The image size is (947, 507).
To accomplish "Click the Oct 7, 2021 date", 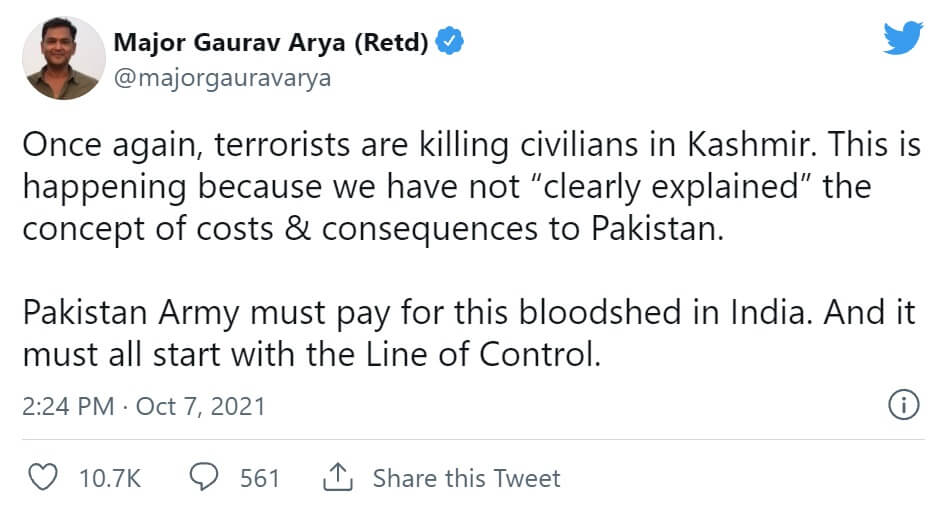I will point(200,406).
